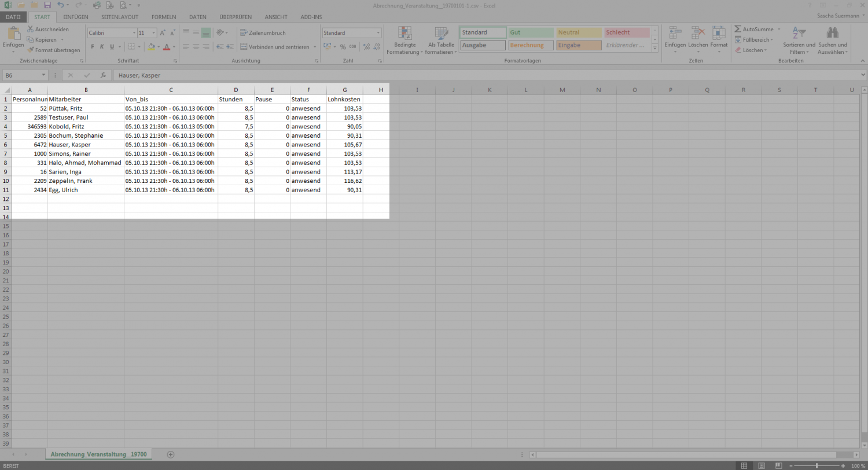This screenshot has width=868, height=470.
Task: Increase the cell indent
Action: [x=230, y=47]
